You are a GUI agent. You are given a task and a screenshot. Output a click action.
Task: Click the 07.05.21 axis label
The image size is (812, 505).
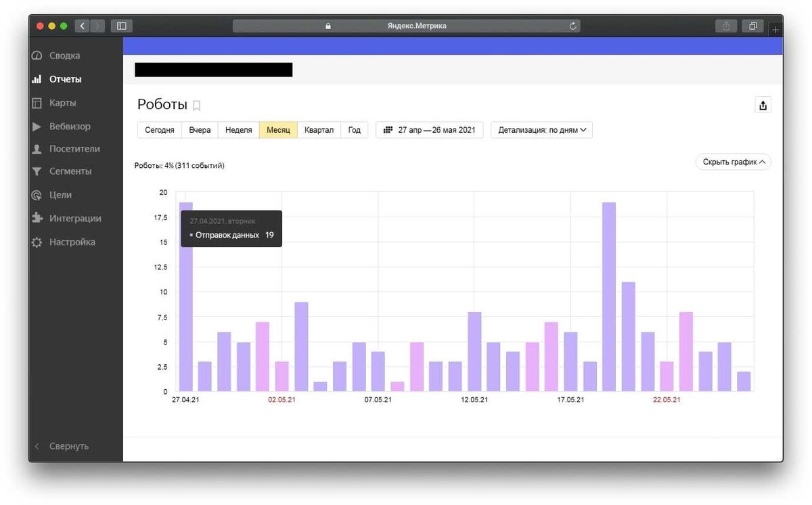pos(378,400)
